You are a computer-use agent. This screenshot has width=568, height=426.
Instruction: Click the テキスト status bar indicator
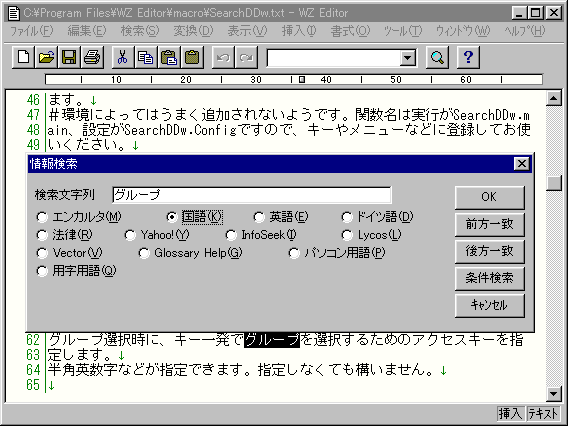coord(543,413)
